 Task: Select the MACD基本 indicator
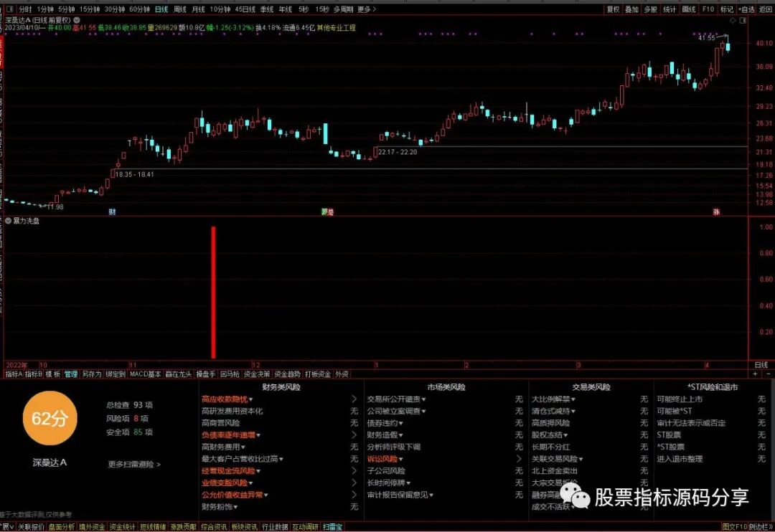point(145,374)
